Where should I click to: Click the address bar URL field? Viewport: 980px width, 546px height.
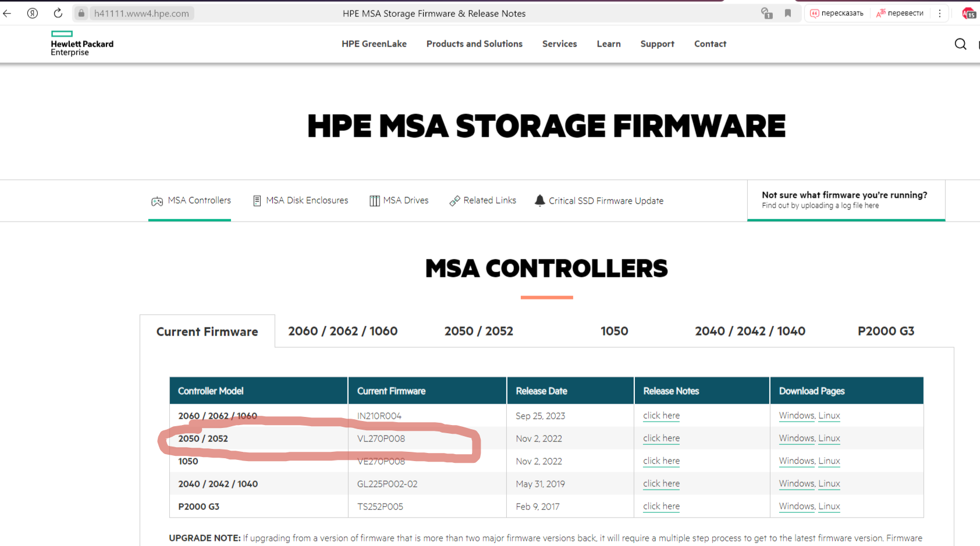click(141, 13)
